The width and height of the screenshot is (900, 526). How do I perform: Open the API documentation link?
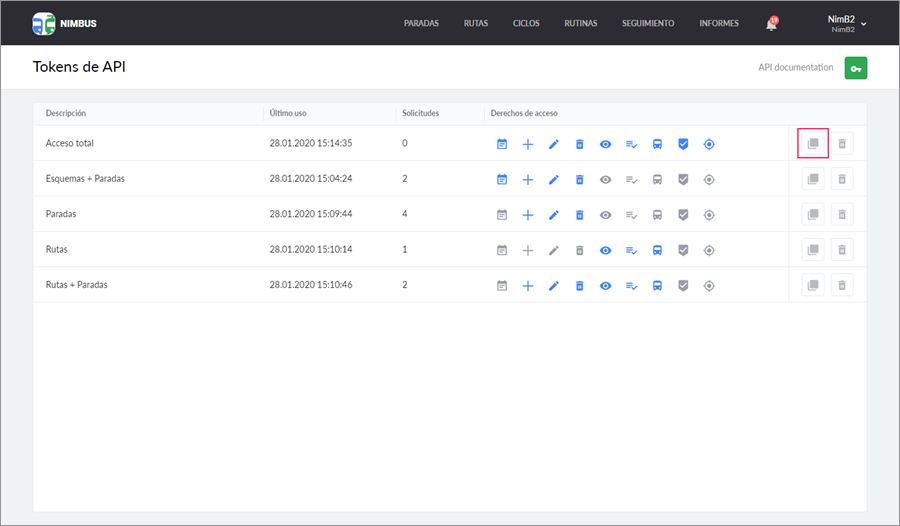point(795,68)
